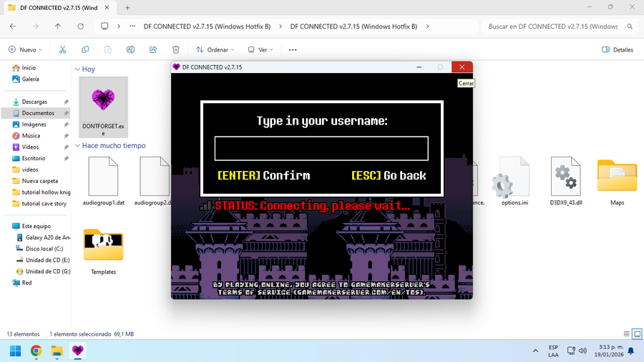The width and height of the screenshot is (644, 362).
Task: Click the Cut scissors icon
Action: click(x=62, y=49)
